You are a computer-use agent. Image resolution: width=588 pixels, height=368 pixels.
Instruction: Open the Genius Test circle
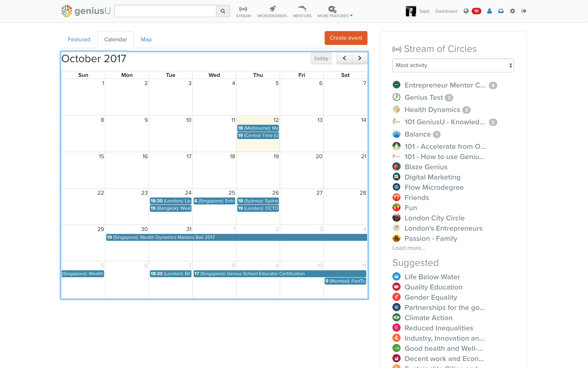coord(423,97)
